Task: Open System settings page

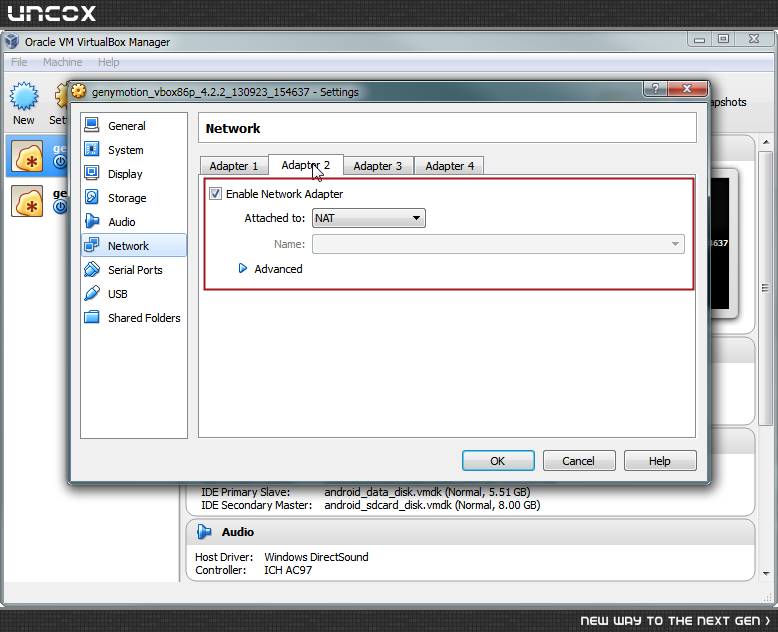Action: pos(133,150)
